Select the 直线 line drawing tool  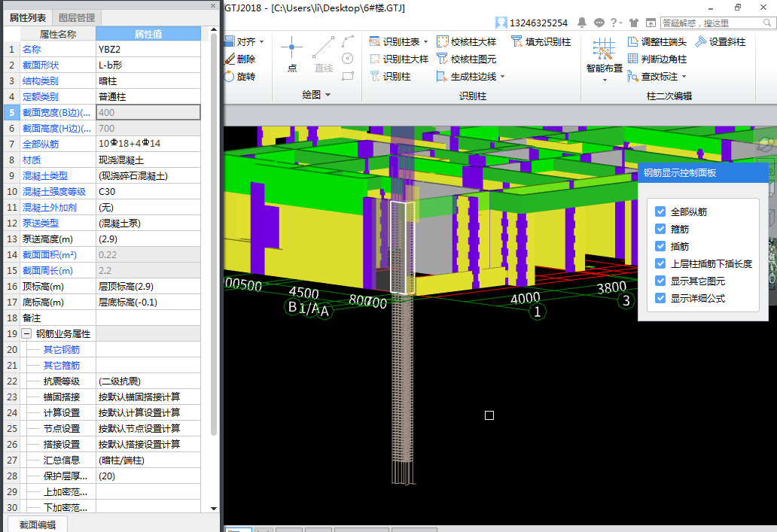click(324, 55)
